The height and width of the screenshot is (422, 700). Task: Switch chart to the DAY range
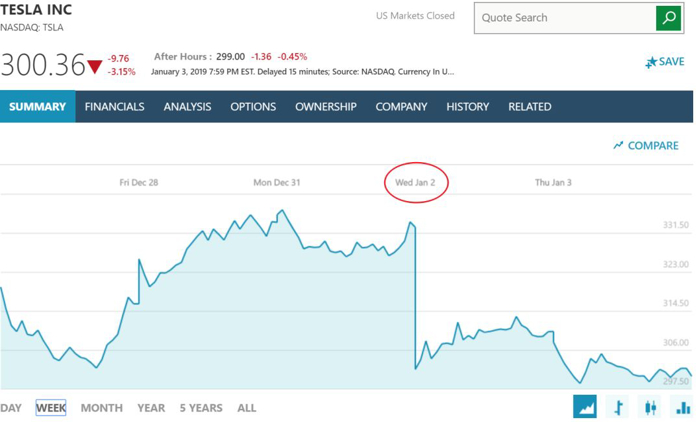click(x=11, y=408)
